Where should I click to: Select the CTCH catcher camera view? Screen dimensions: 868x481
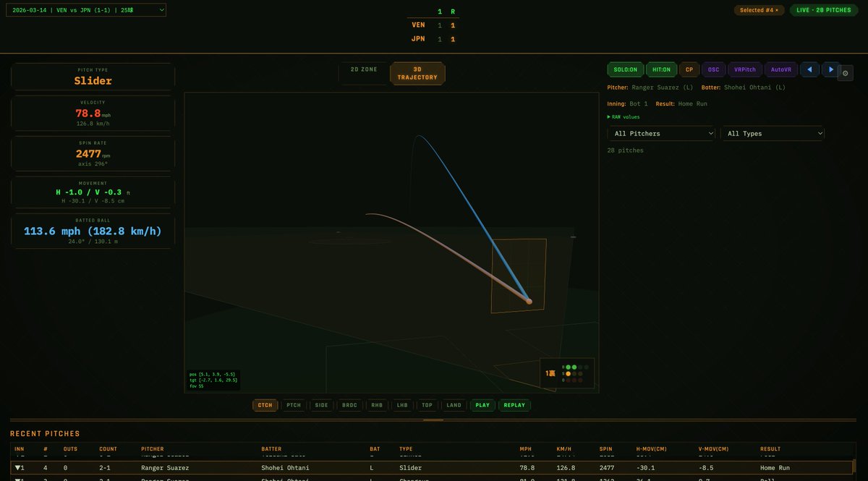(265, 405)
